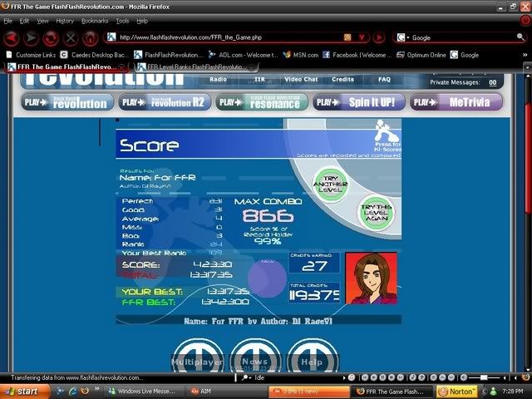
Task: Open the Windows Start button
Action: [x=22, y=390]
